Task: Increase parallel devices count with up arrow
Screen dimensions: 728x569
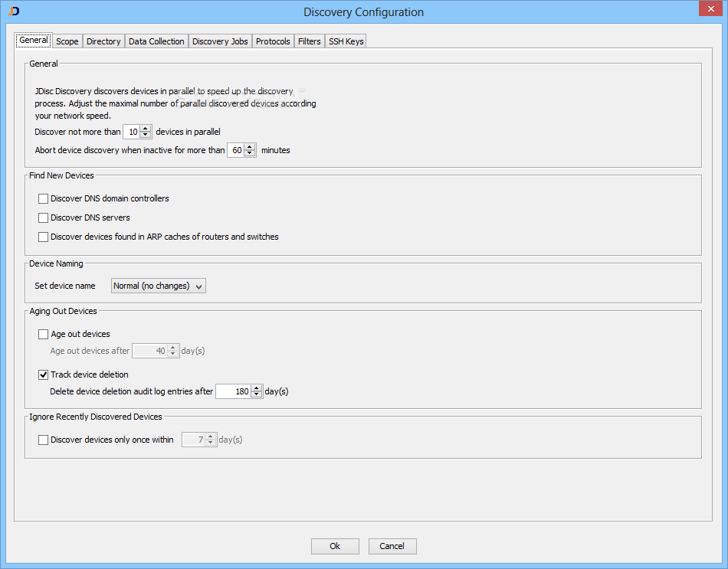Action: coord(146,129)
